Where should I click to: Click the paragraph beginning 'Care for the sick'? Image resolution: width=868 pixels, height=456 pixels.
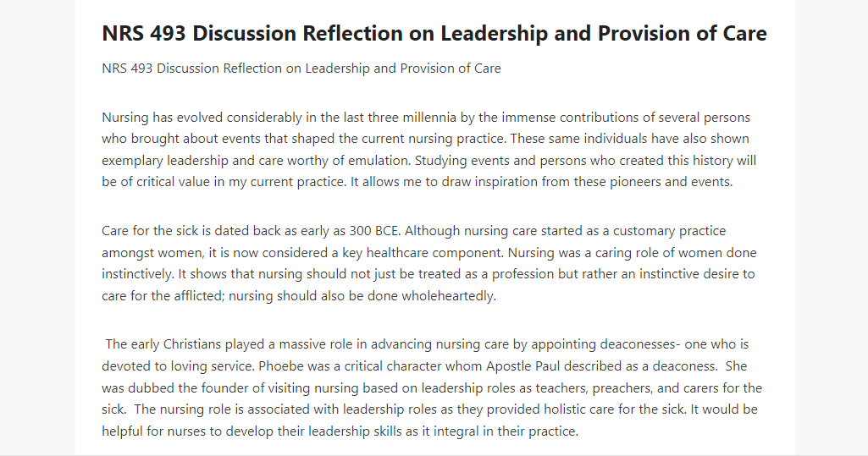tap(429, 263)
